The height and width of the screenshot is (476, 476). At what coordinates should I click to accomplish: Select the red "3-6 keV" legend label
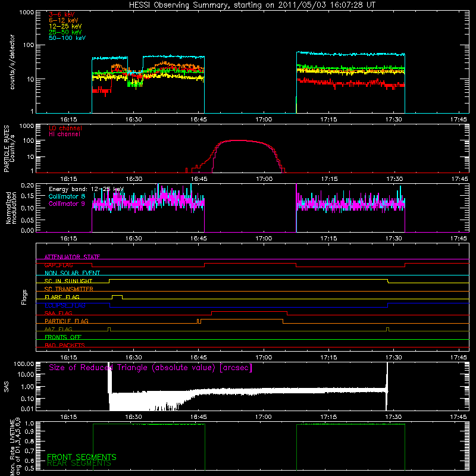click(x=61, y=14)
